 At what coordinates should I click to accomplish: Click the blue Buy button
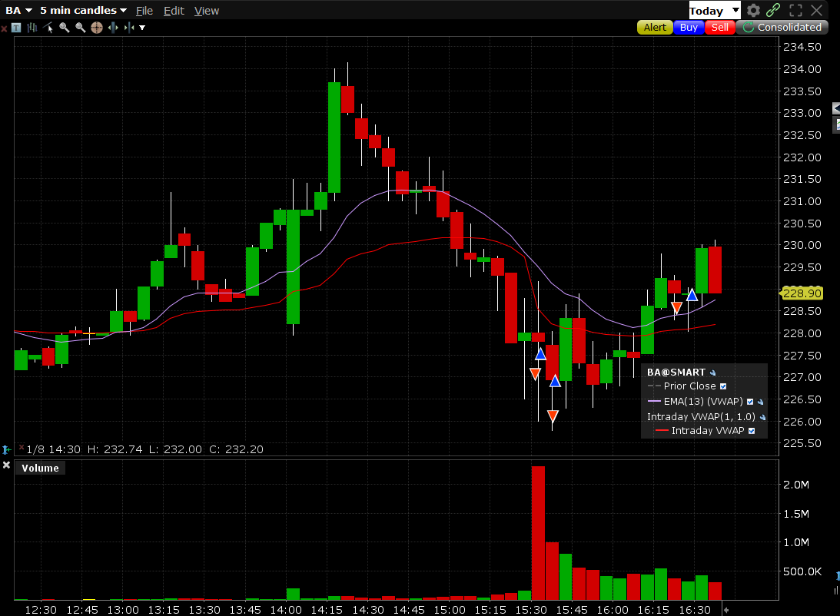pyautogui.click(x=689, y=28)
